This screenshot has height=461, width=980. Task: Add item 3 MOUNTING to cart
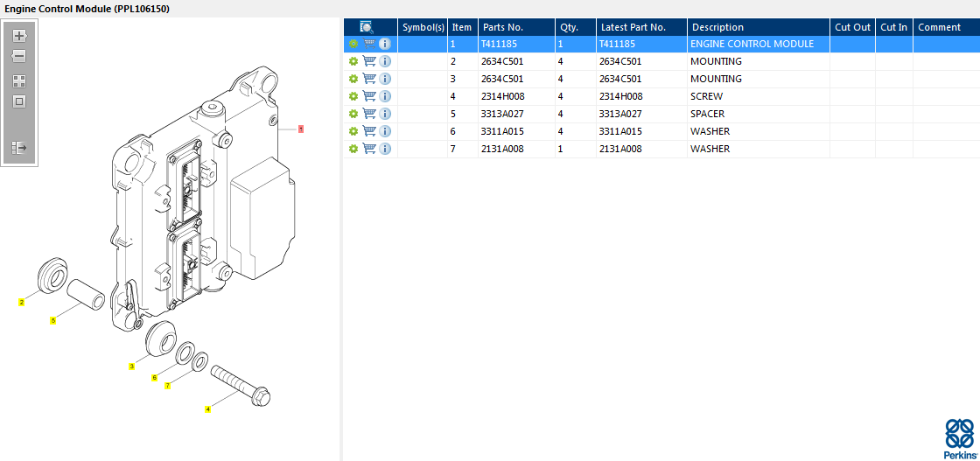pos(369,79)
